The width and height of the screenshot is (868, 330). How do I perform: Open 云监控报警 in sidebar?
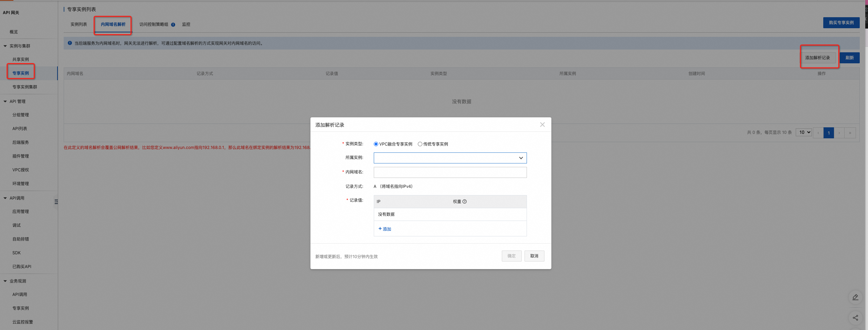23,322
